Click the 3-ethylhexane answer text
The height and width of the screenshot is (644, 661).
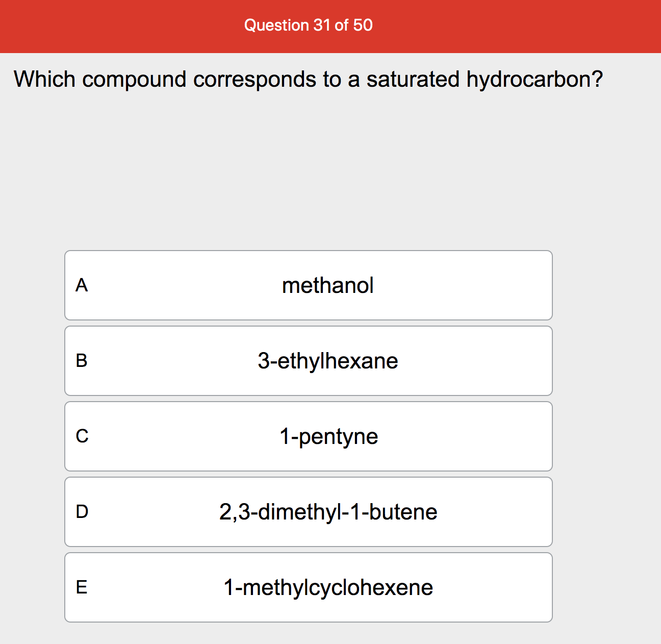pyautogui.click(x=328, y=361)
